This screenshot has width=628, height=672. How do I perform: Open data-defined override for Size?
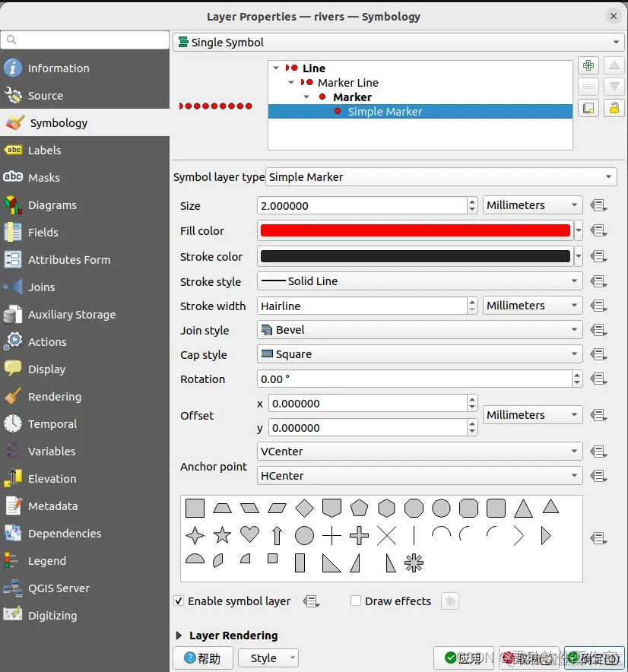point(598,206)
